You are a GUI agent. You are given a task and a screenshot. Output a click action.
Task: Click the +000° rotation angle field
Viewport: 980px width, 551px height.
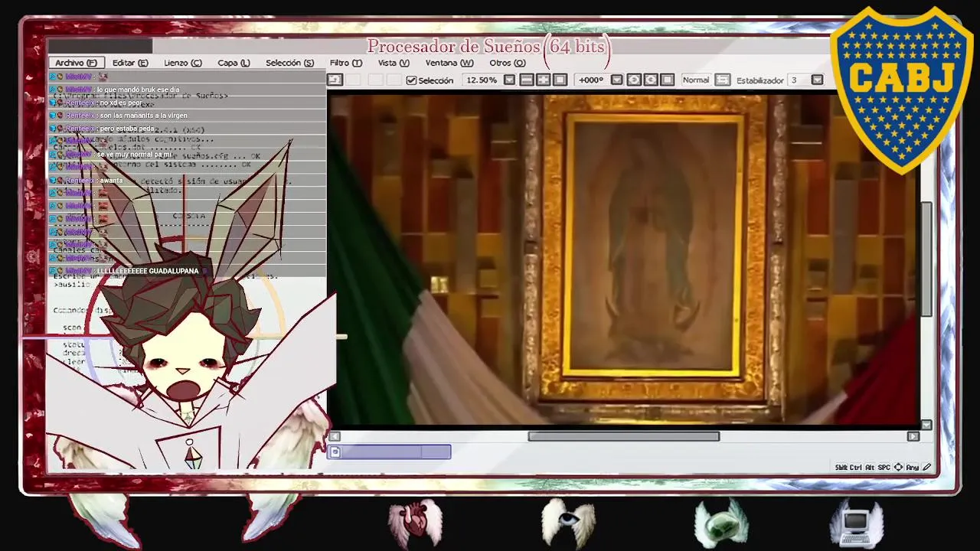pyautogui.click(x=592, y=80)
